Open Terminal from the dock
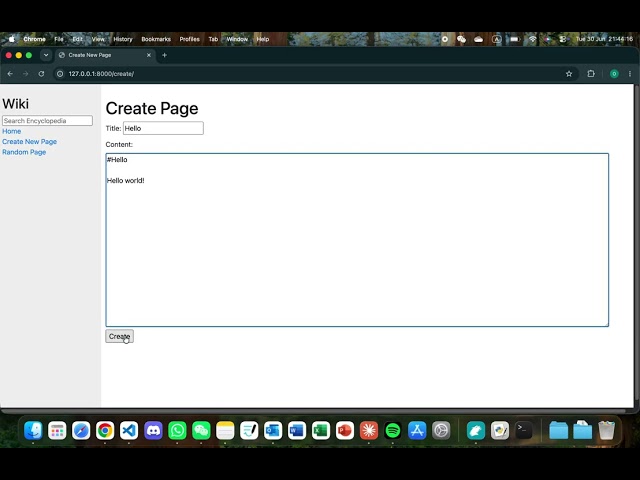The height and width of the screenshot is (480, 640). [x=524, y=430]
